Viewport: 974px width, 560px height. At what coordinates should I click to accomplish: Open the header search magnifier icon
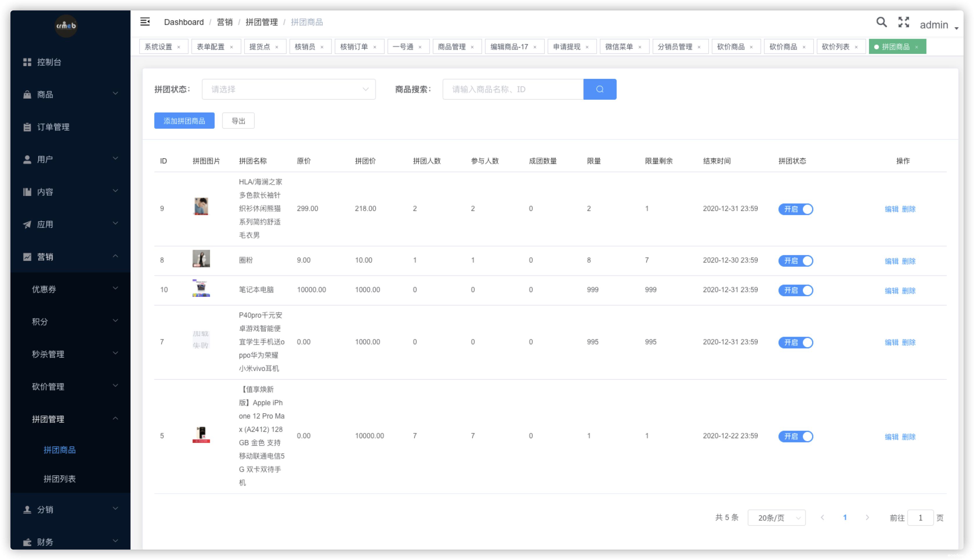pyautogui.click(x=881, y=22)
